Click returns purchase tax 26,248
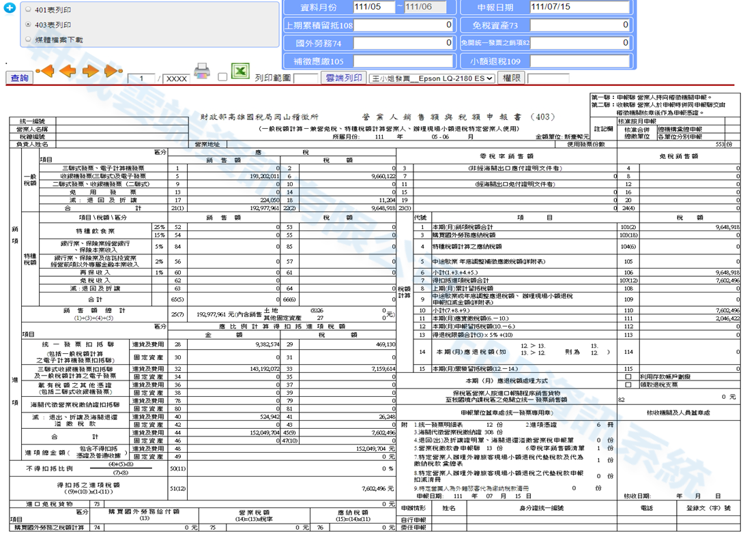The image size is (756, 540). 387,417
